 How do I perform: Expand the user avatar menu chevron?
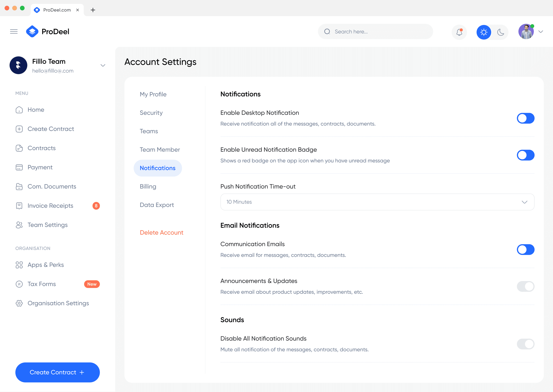[x=541, y=32]
